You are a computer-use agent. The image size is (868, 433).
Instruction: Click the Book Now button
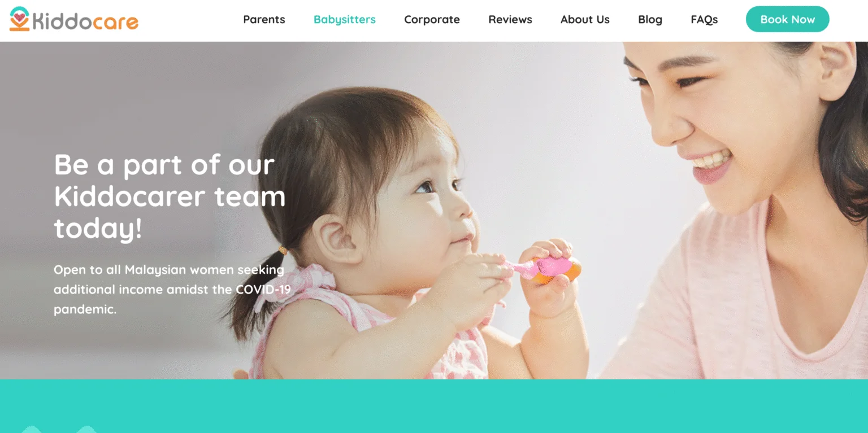pos(788,19)
